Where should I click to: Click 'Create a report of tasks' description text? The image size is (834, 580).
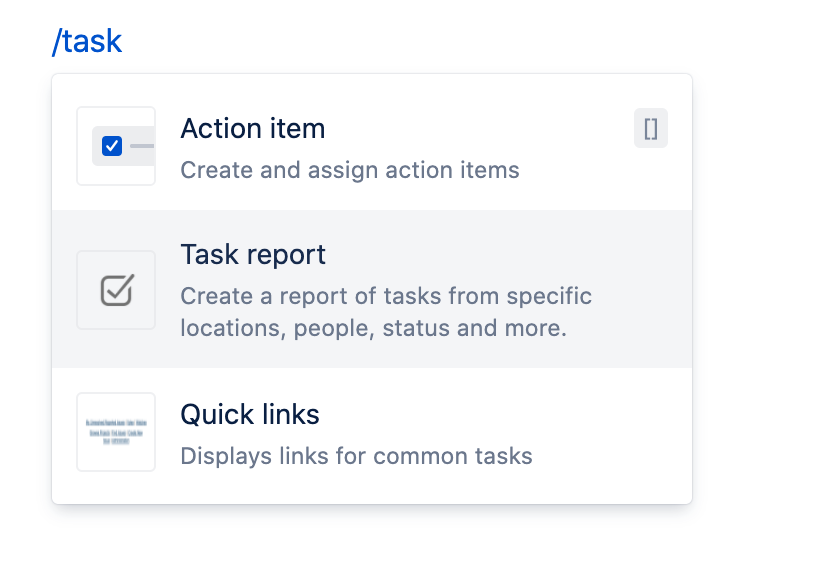point(386,296)
